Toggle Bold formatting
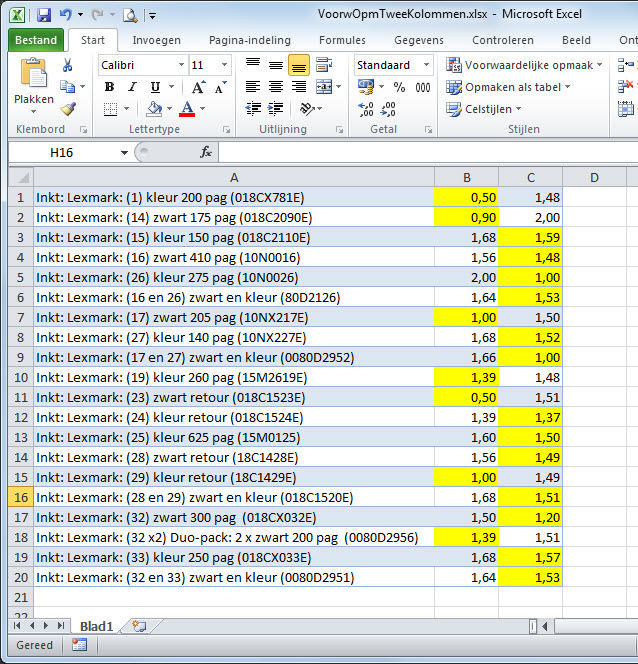The image size is (638, 664). tap(109, 87)
